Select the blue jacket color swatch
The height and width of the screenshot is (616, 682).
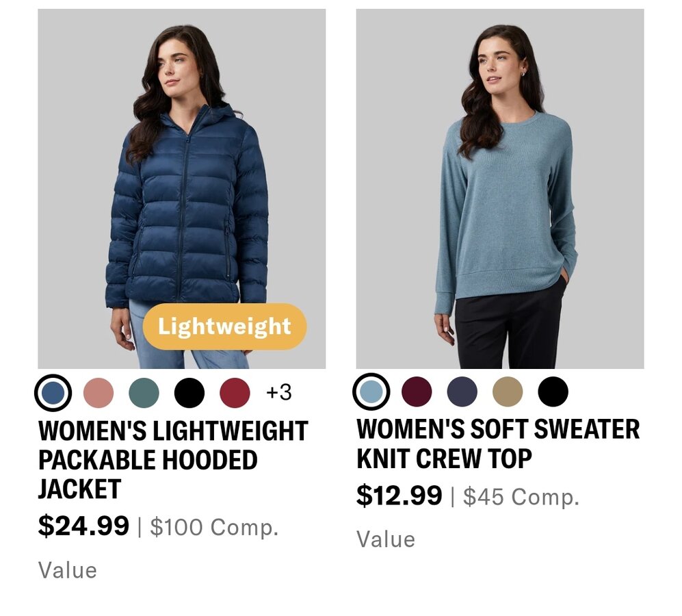[53, 393]
